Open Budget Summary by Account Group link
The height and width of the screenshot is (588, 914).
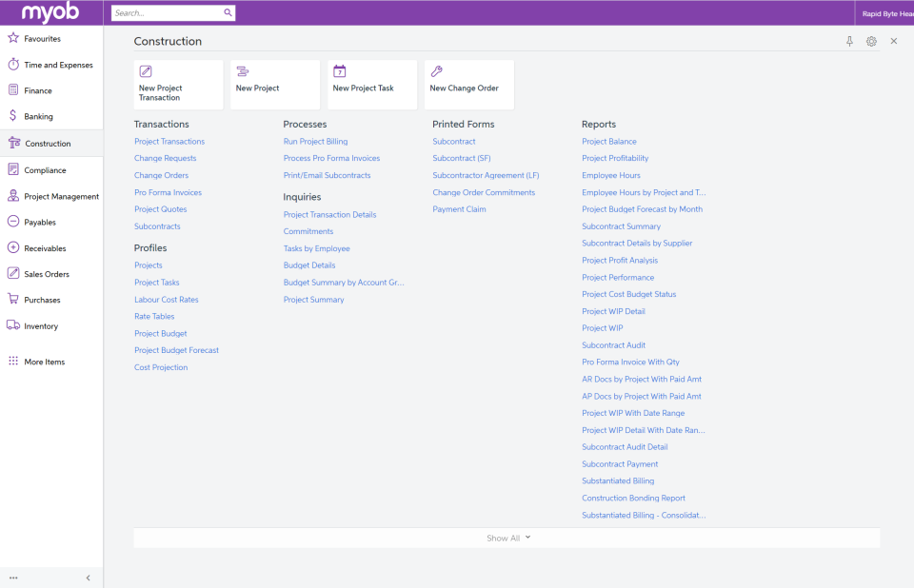[x=344, y=283]
